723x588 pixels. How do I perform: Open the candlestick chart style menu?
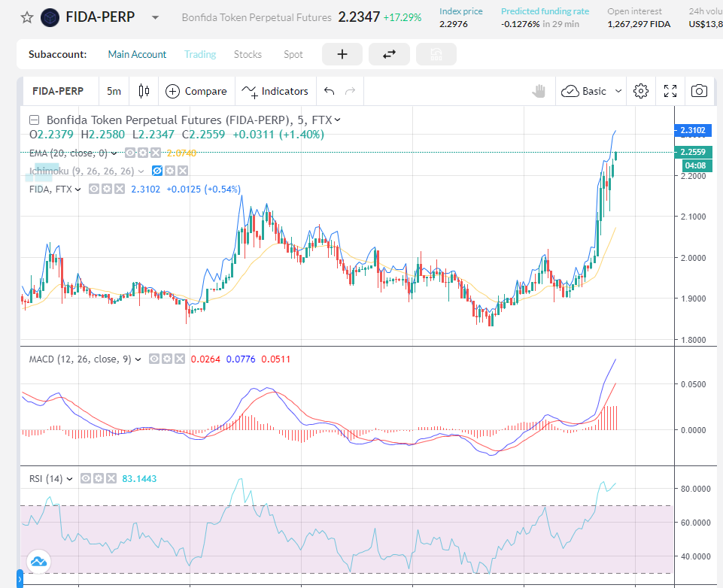pos(144,91)
